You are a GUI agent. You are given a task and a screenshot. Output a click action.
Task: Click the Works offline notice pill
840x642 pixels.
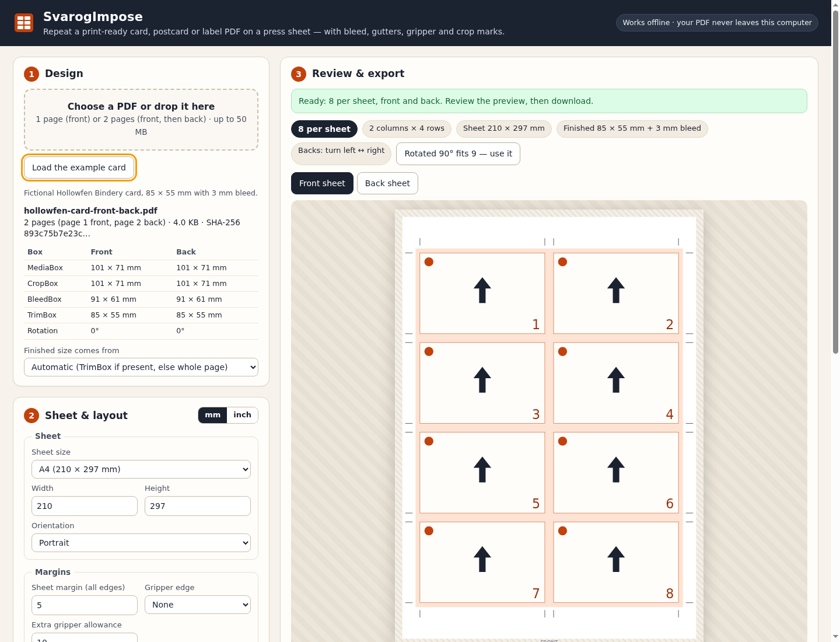(717, 23)
